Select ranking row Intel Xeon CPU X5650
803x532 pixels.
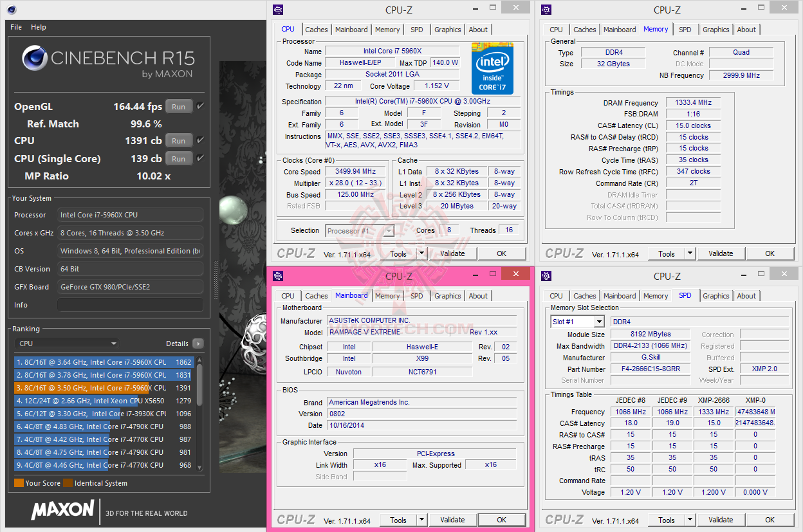[104, 401]
